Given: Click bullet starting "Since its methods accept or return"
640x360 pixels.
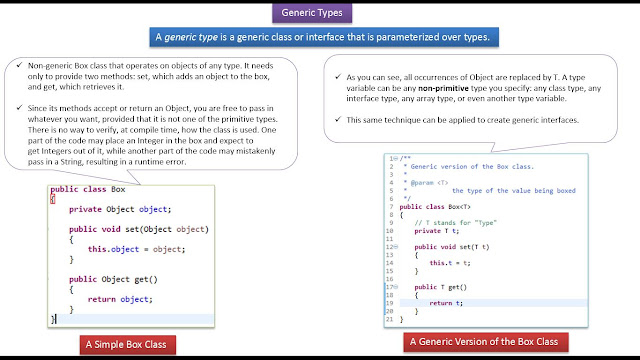Looking at the screenshot, I should 153,135.
